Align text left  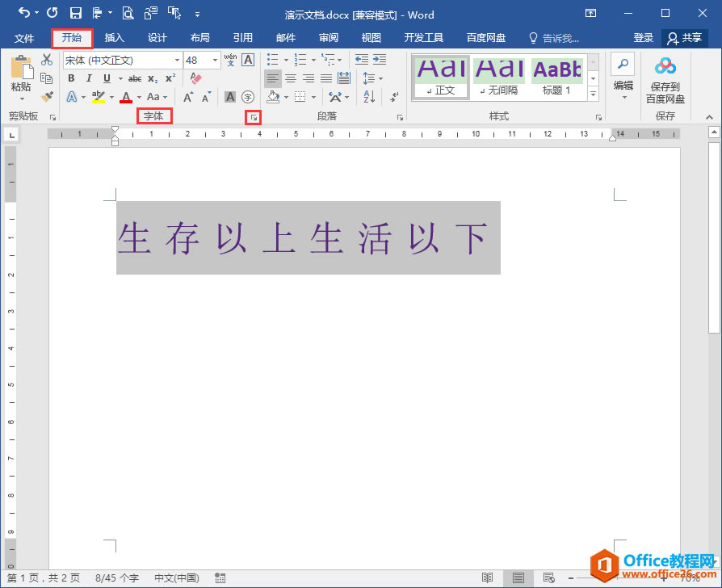[273, 78]
